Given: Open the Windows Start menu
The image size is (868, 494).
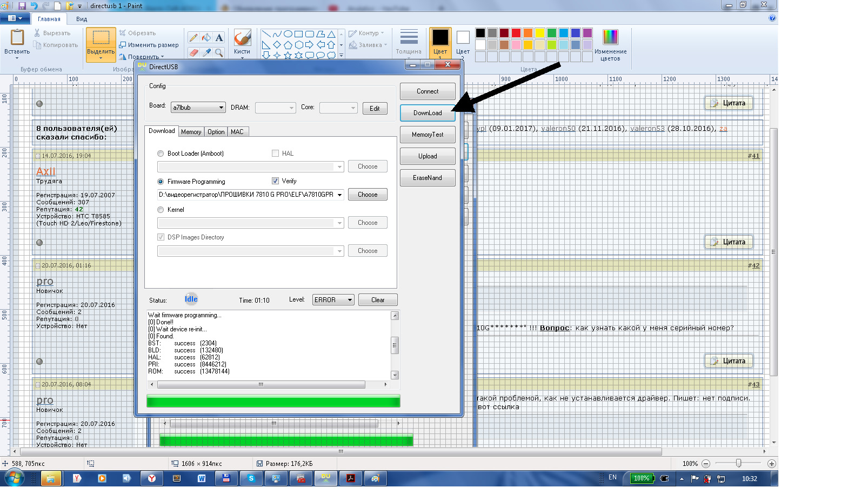Looking at the screenshot, I should [14, 478].
